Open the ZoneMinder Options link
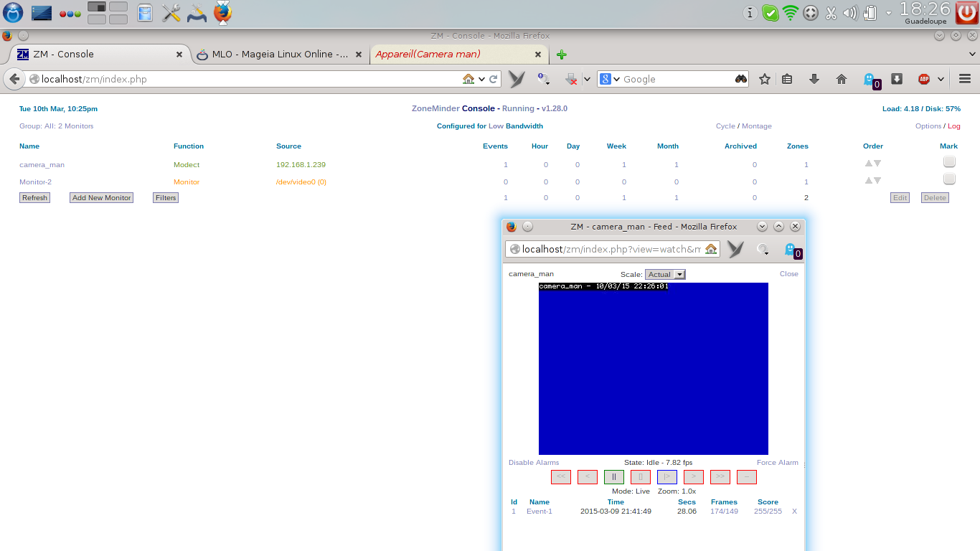The height and width of the screenshot is (551, 980). [928, 126]
